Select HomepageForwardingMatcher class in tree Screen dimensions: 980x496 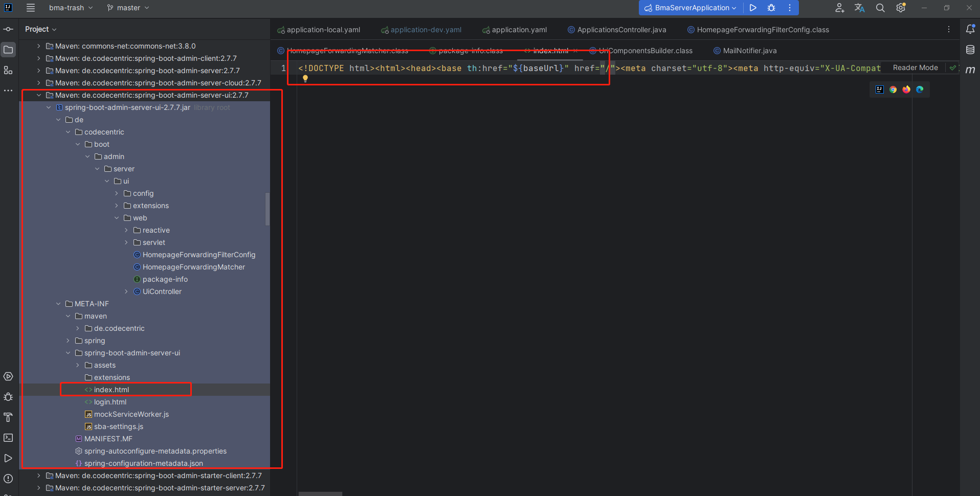point(194,267)
